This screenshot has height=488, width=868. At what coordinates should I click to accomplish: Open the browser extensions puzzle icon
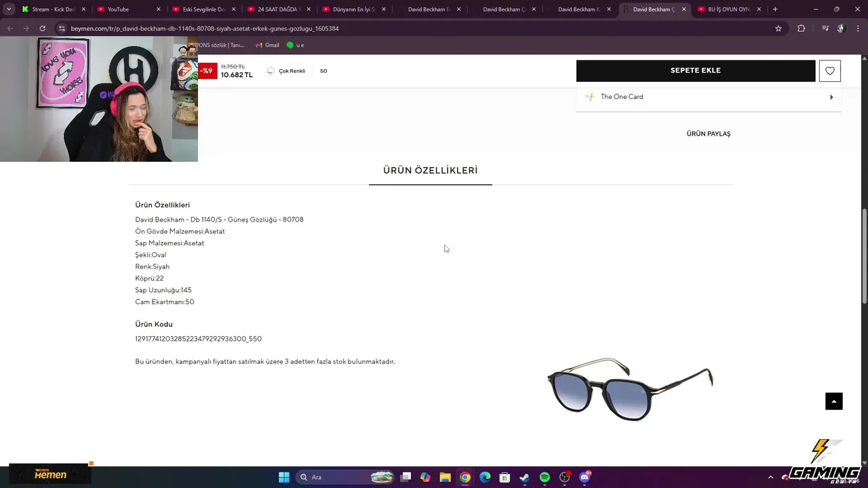[x=802, y=28]
